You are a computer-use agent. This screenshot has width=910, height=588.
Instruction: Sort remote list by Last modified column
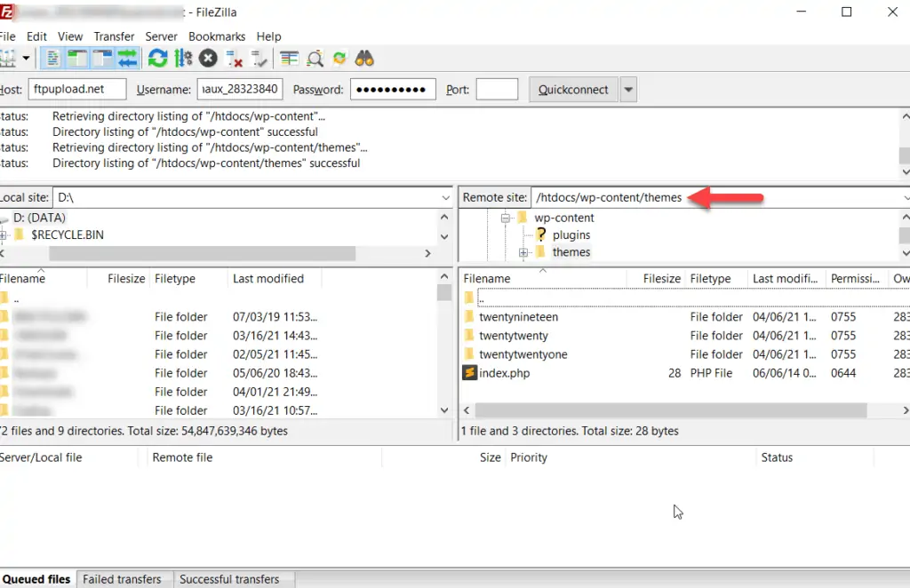pyautogui.click(x=787, y=279)
